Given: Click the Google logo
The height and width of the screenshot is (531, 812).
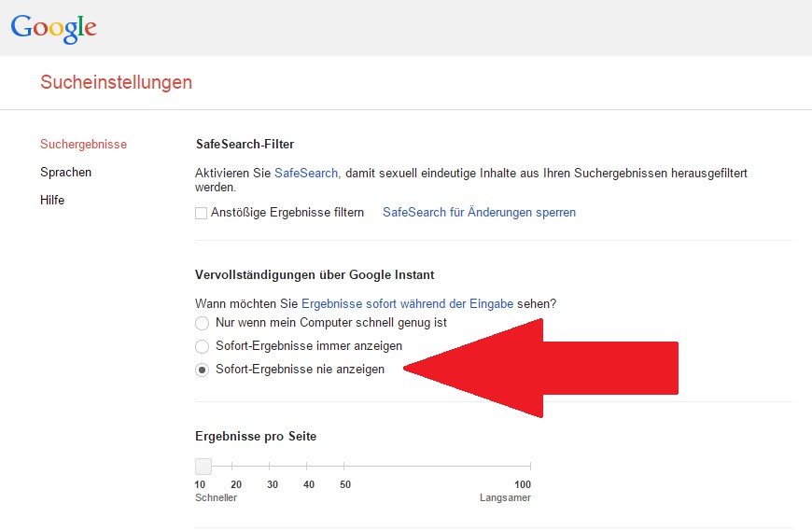Looking at the screenshot, I should pyautogui.click(x=53, y=27).
